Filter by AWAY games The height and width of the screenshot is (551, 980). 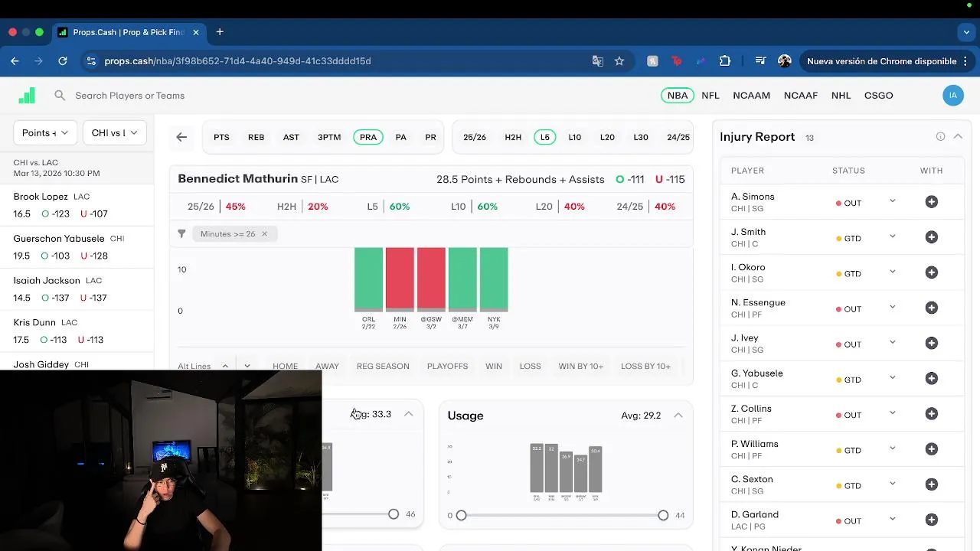click(x=327, y=366)
